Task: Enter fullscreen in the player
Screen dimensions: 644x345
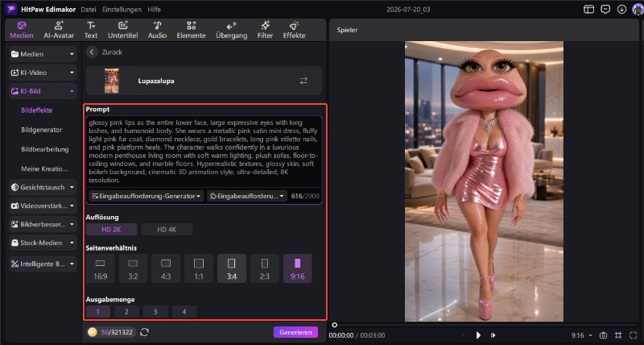Action: click(x=634, y=335)
